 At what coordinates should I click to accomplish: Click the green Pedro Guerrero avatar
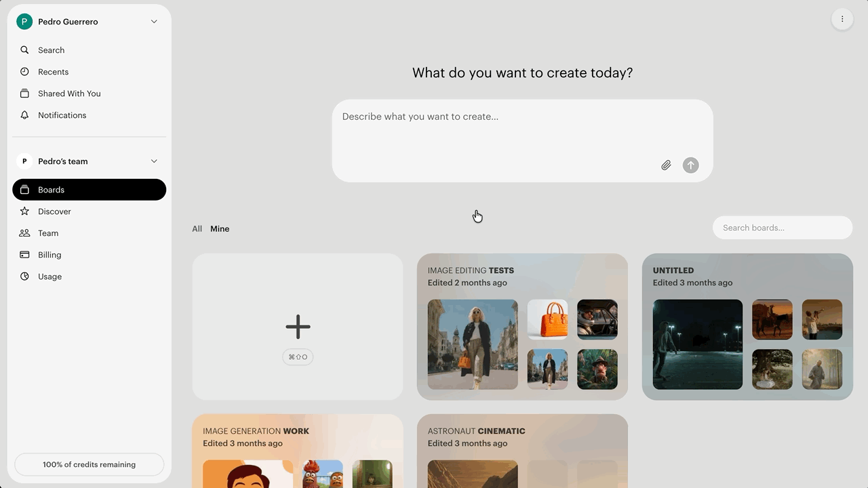[x=24, y=22]
